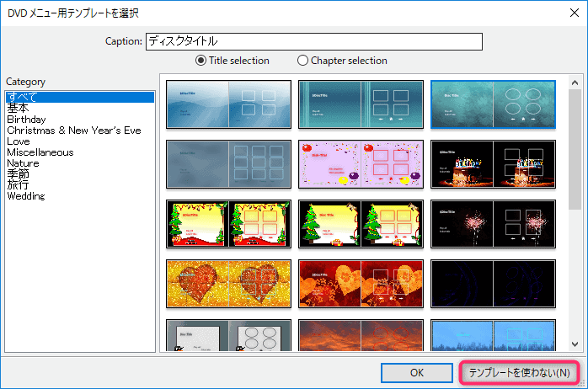Click the scrollbar down arrow
This screenshot has width=588, height=389.
tap(575, 344)
